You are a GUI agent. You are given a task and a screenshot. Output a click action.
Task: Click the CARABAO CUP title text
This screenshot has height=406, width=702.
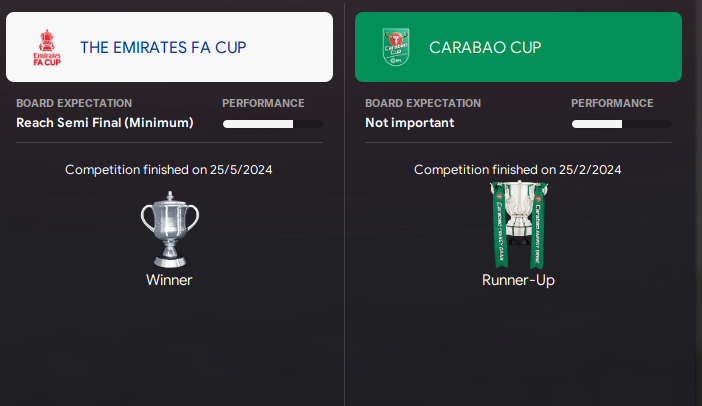pyautogui.click(x=485, y=47)
